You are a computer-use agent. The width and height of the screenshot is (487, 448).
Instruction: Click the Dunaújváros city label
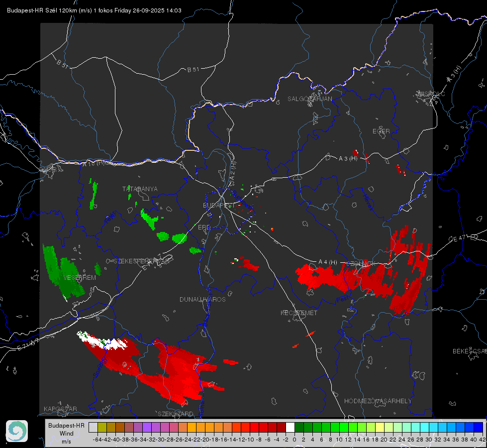pos(202,299)
